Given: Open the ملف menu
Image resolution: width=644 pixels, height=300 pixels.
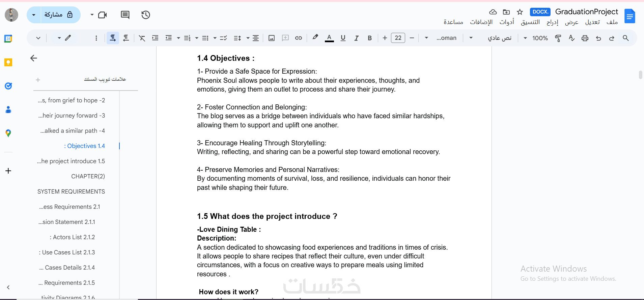Looking at the screenshot, I should click(612, 22).
